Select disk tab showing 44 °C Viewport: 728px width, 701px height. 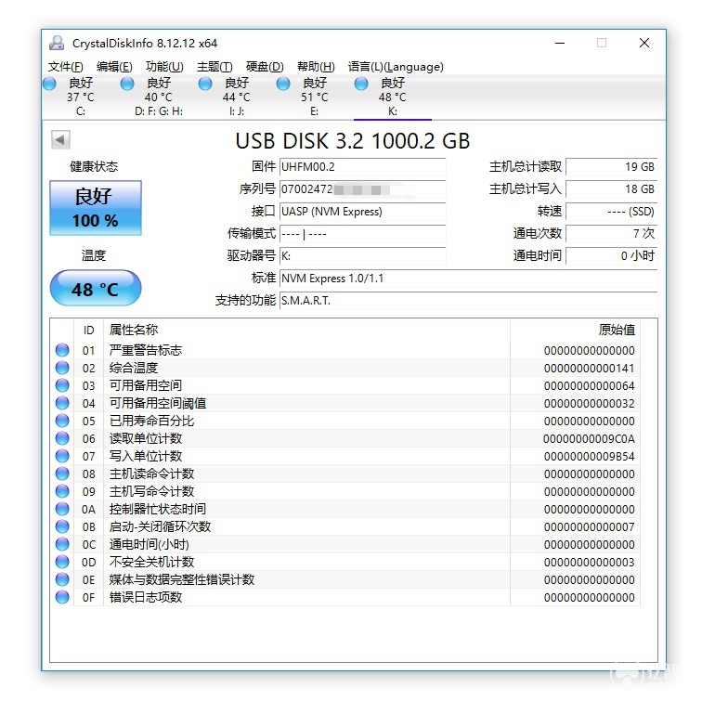(x=236, y=97)
